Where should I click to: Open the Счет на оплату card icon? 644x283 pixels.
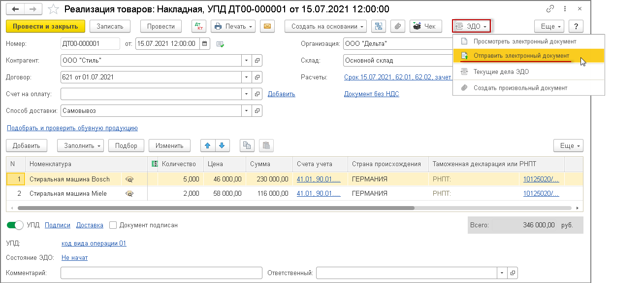pos(258,94)
